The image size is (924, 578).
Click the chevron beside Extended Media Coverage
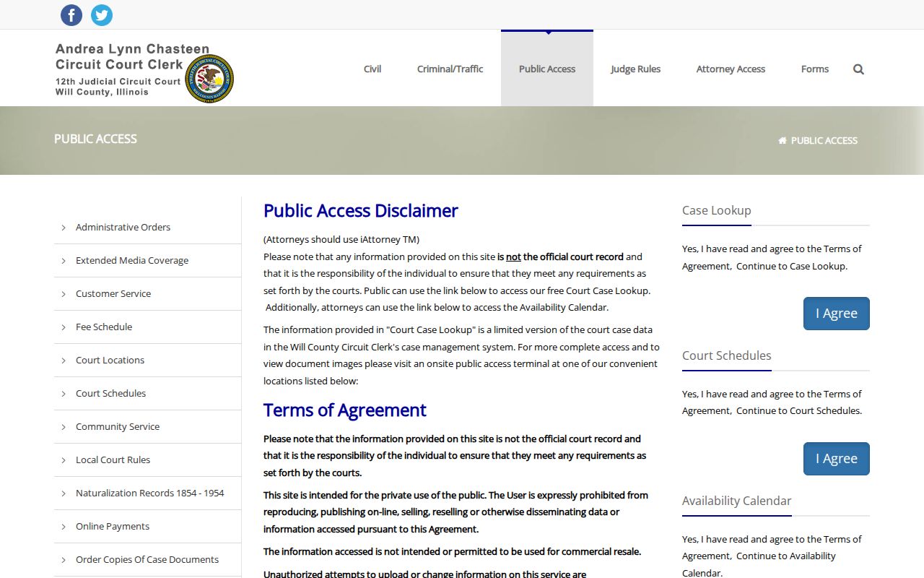(x=64, y=261)
